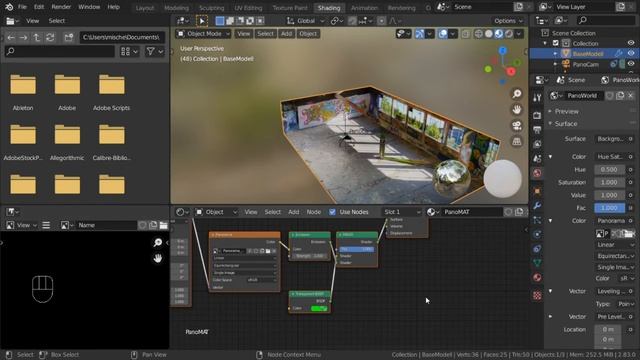Click the Hue Saturation color link button
This screenshot has width=640, height=360.
click(x=611, y=157)
